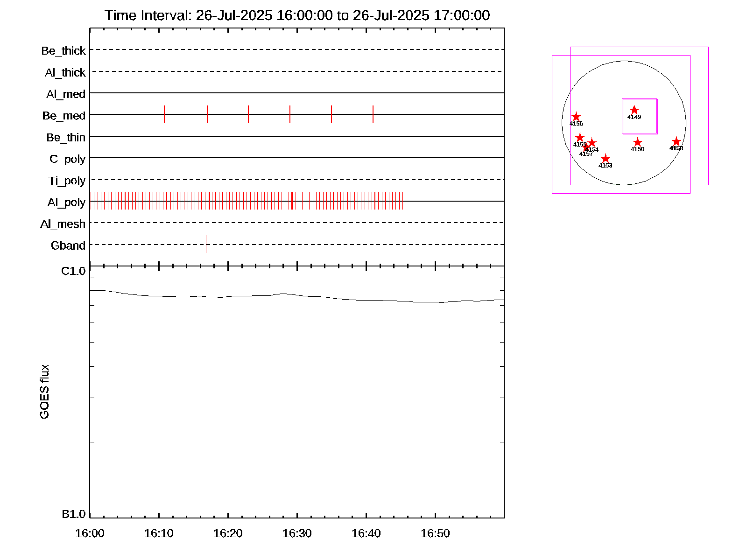Image resolution: width=747 pixels, height=560 pixels.
Task: Select the C1.0 flux level label
Action: pyautogui.click(x=73, y=271)
